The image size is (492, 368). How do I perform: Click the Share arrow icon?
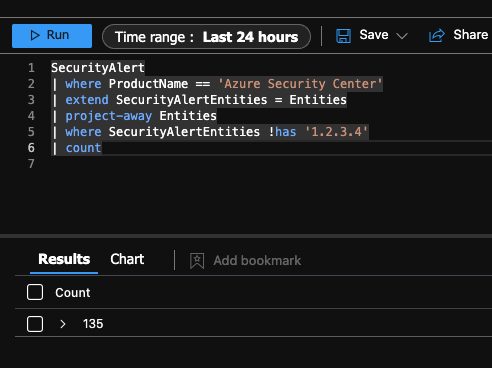pos(437,35)
